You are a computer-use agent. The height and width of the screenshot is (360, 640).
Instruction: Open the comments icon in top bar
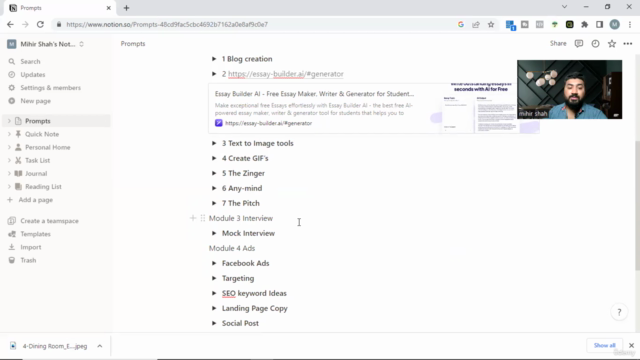tap(579, 44)
